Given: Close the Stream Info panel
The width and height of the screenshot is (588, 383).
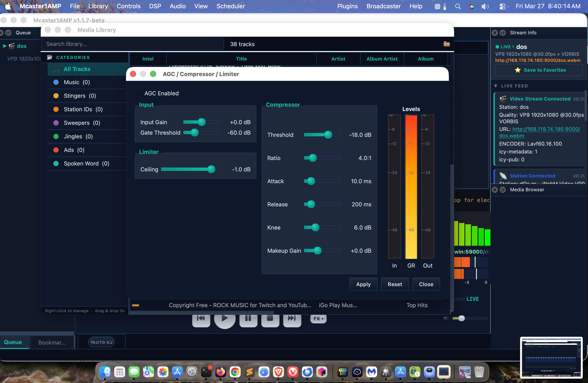Looking at the screenshot, I should pos(495,33).
